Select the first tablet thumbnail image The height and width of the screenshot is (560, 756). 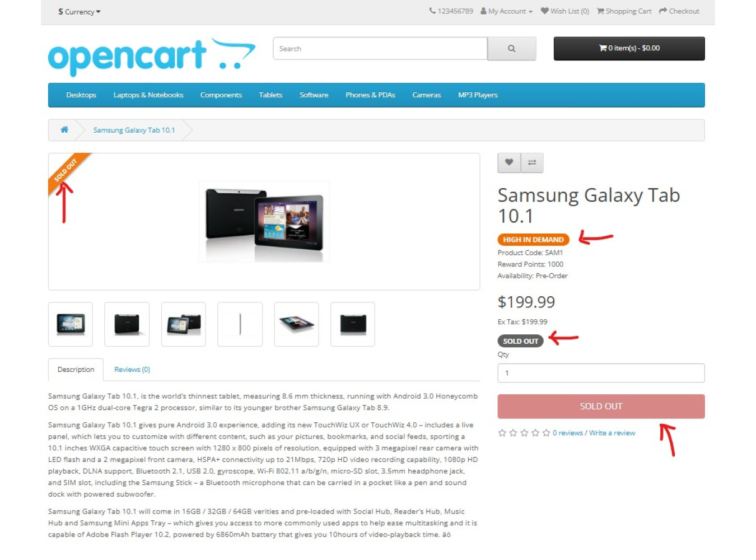(71, 324)
